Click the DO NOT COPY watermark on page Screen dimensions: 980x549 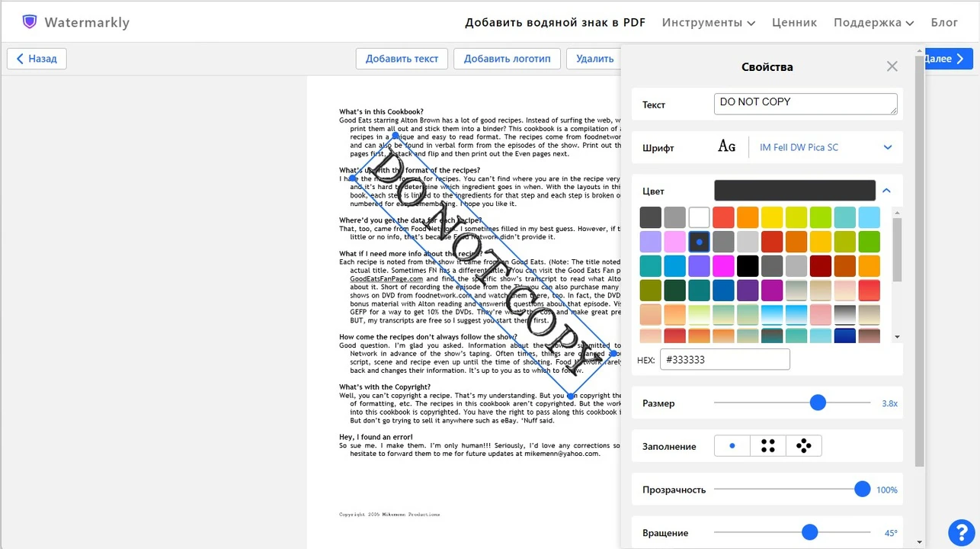(x=483, y=265)
